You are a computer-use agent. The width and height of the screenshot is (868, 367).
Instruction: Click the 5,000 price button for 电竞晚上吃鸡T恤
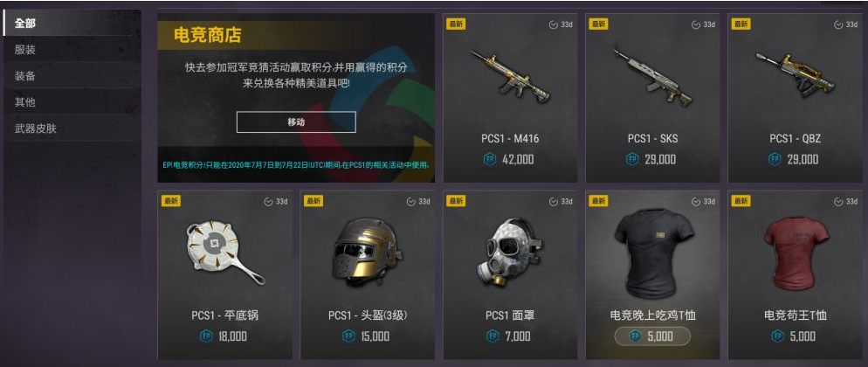[652, 336]
